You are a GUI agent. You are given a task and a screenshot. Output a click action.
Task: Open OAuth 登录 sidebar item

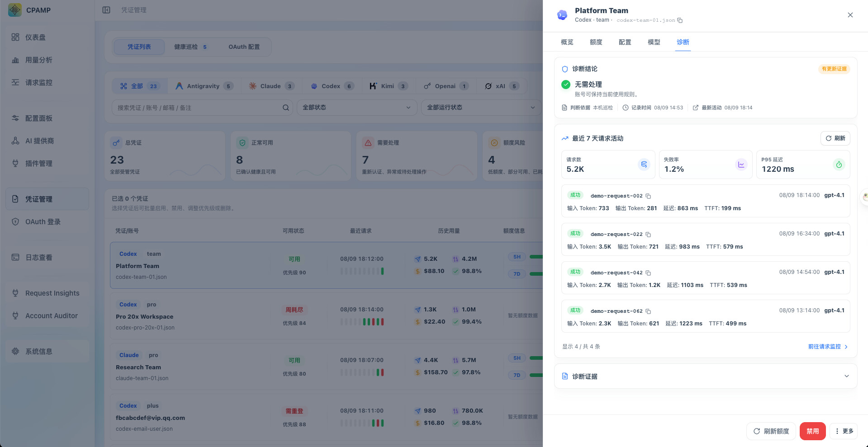pos(47,221)
